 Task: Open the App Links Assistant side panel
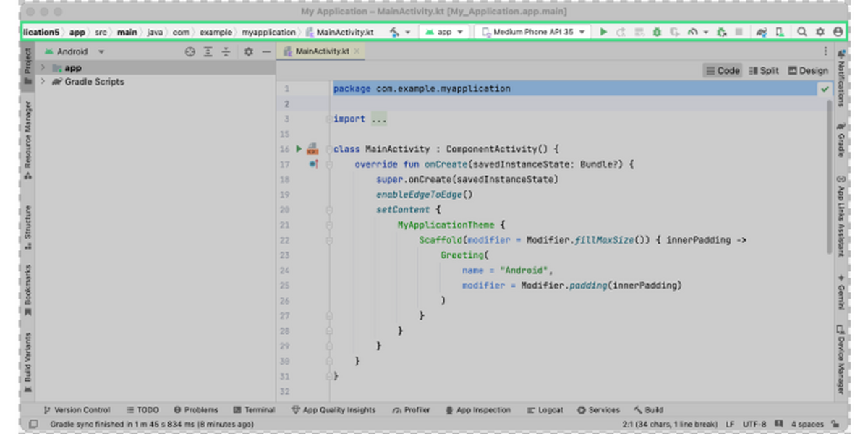click(841, 216)
